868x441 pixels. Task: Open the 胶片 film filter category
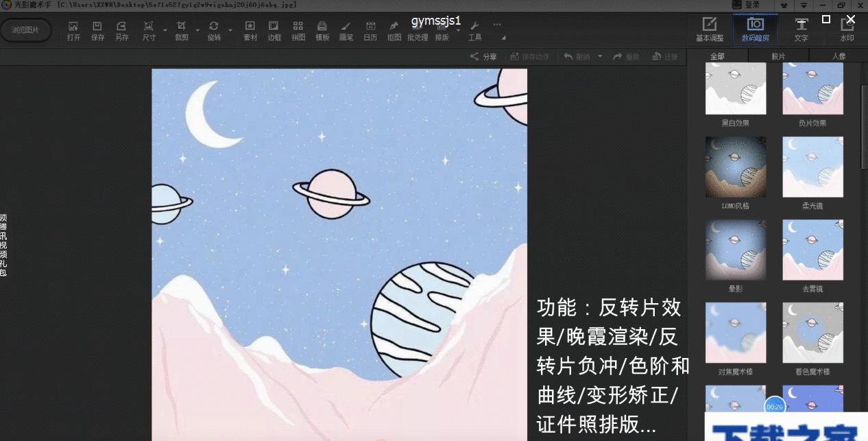pos(778,56)
